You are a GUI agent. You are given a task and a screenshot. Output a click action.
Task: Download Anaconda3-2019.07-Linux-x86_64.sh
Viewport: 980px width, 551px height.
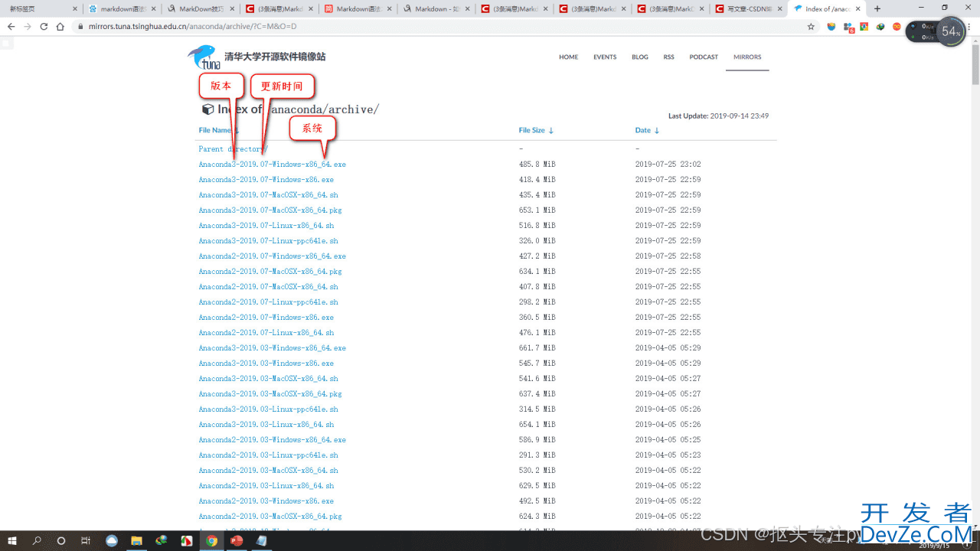point(266,226)
